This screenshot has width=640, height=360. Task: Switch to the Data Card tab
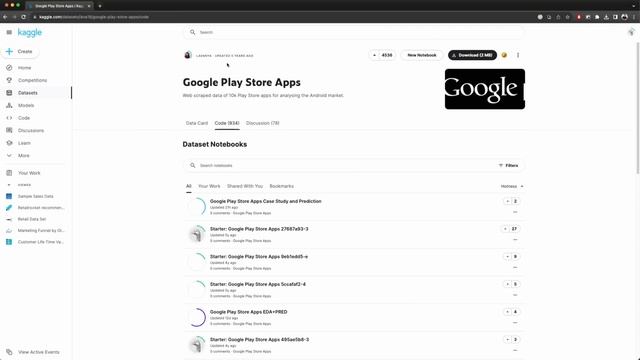pos(197,123)
